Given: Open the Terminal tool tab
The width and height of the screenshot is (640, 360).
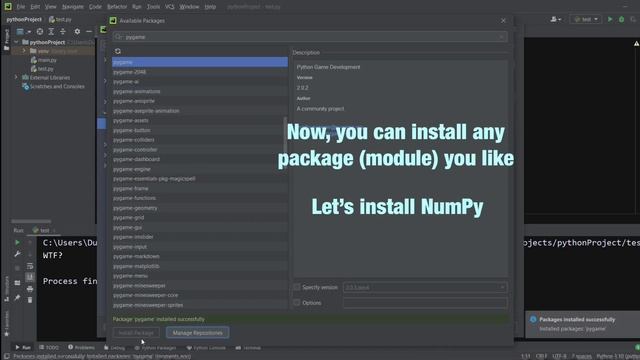Looking at the screenshot, I should (248, 348).
